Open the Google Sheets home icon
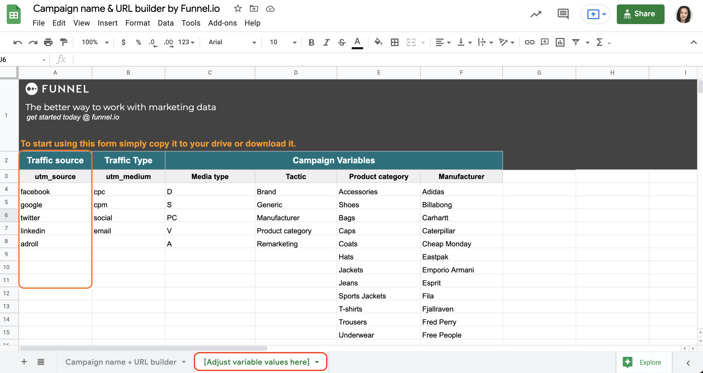This screenshot has height=373, width=703. (x=13, y=14)
